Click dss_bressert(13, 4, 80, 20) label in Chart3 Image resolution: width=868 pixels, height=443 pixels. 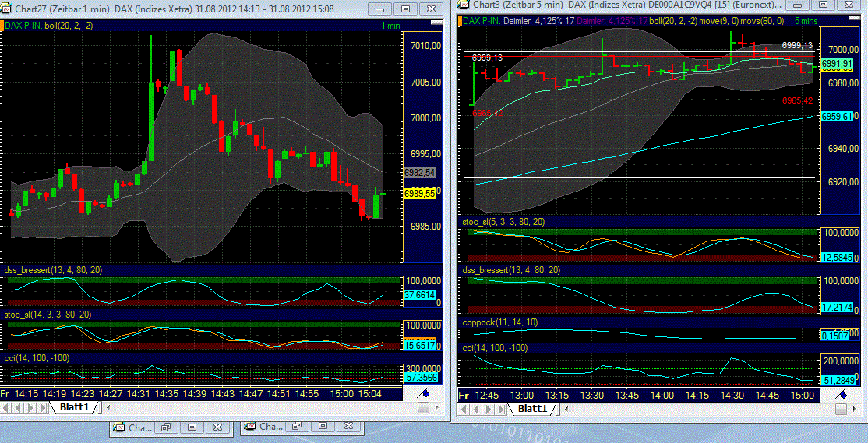tap(511, 270)
